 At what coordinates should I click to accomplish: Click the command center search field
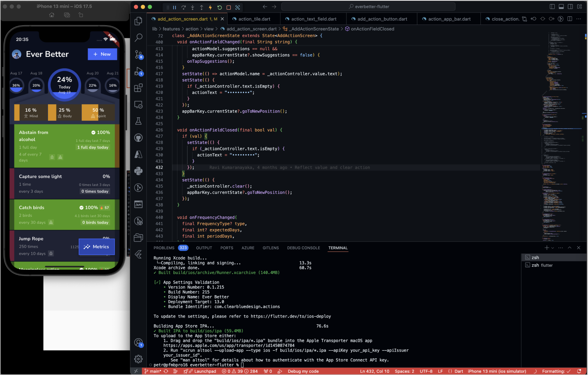(368, 7)
